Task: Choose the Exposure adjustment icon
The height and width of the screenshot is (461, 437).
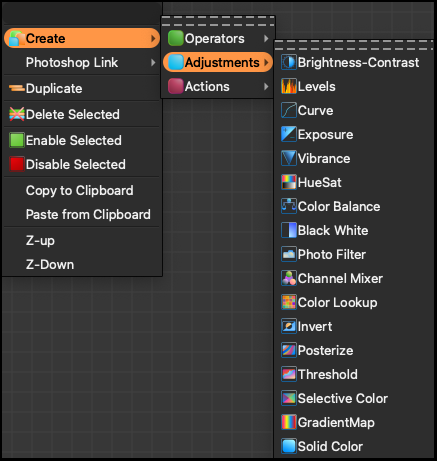Action: 289,134
